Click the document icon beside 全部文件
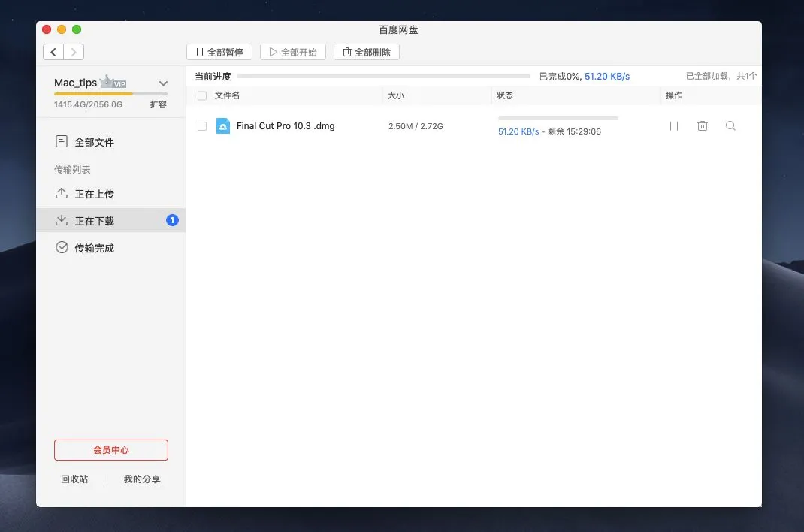 pos(62,141)
